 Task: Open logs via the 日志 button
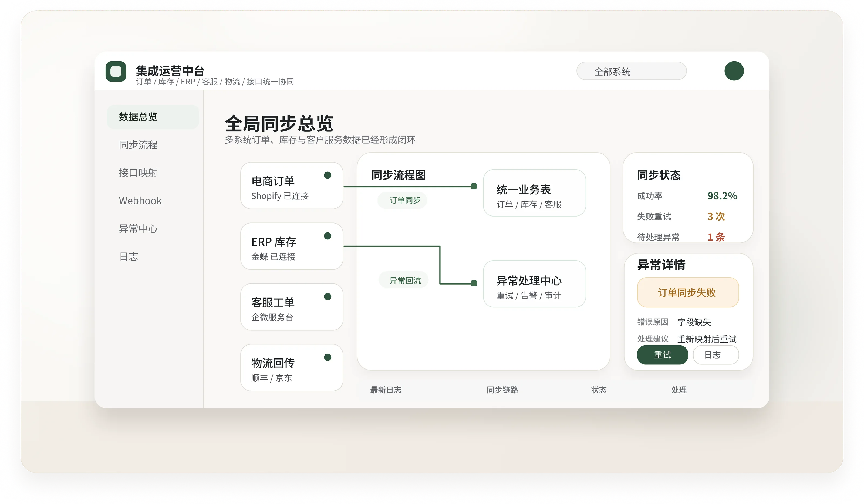pos(715,355)
